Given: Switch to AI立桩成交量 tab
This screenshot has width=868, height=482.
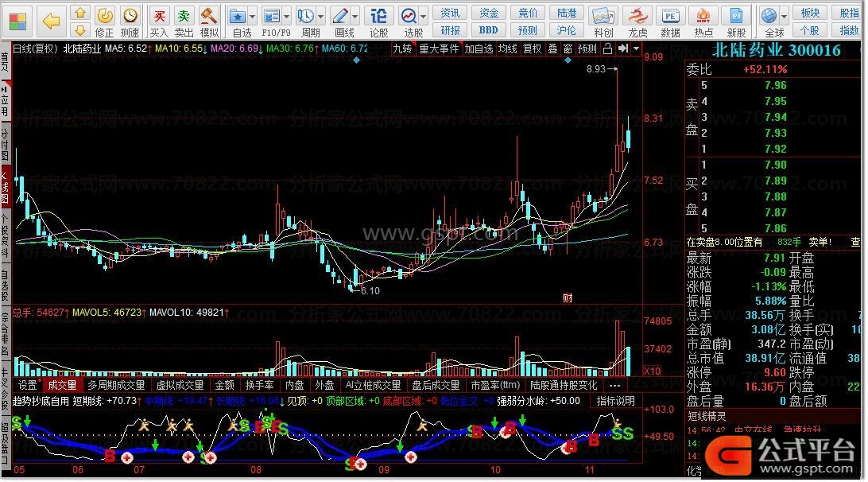Looking at the screenshot, I should point(373,385).
